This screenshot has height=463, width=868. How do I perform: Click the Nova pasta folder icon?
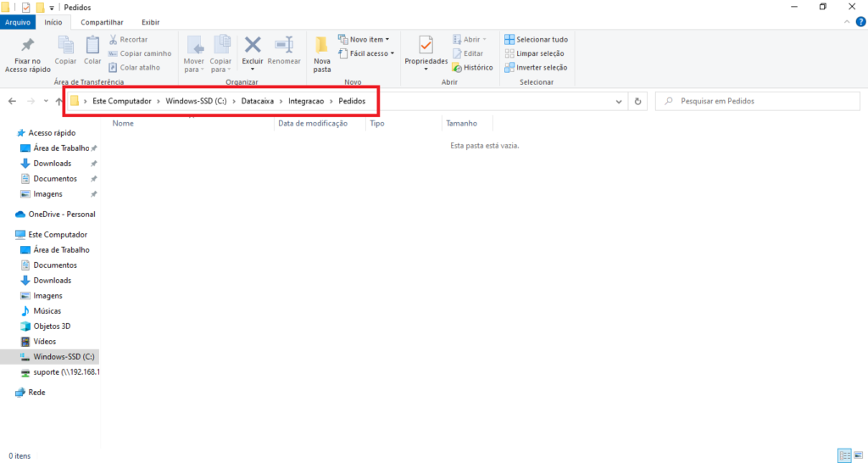(322, 46)
